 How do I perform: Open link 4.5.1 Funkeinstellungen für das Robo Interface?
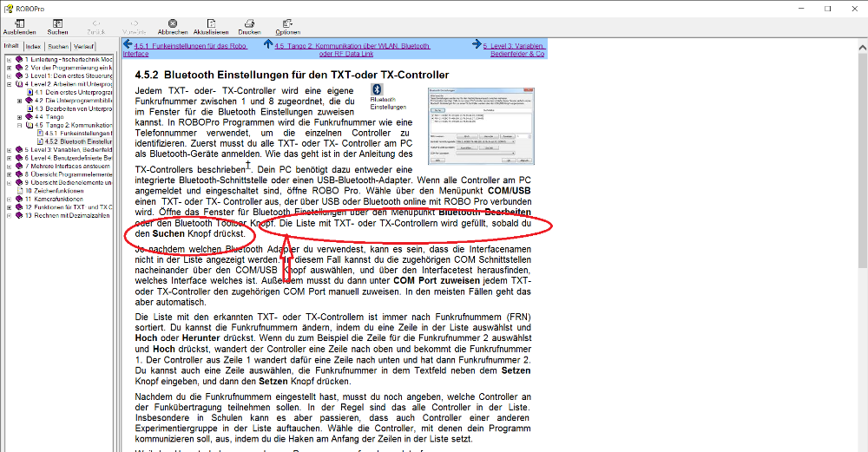pyautogui.click(x=185, y=49)
